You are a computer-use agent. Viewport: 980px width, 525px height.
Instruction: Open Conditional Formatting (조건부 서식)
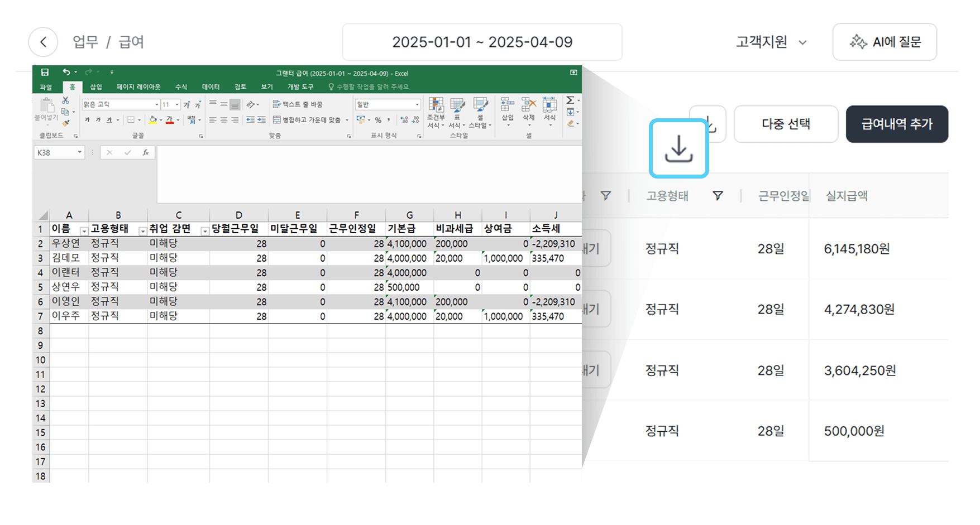click(436, 113)
